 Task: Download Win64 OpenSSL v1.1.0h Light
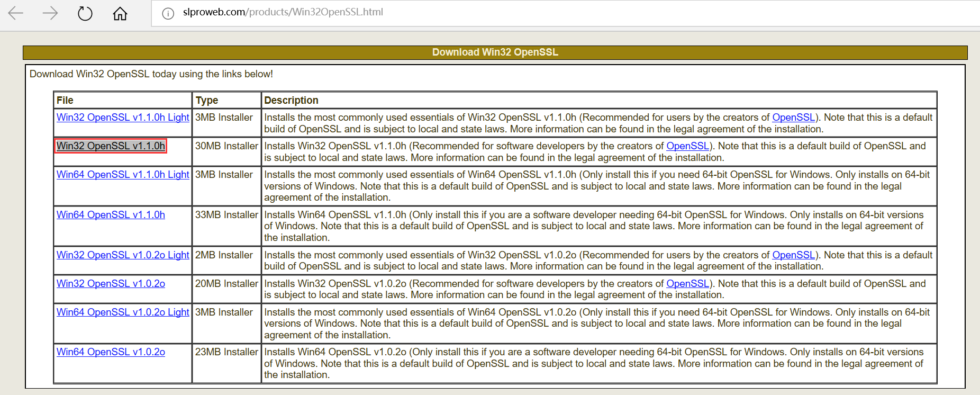(123, 174)
